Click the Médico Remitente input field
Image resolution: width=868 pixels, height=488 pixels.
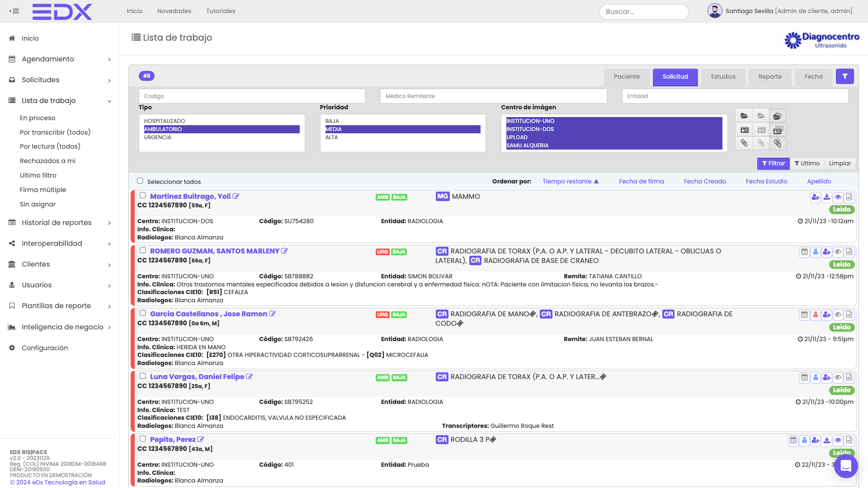tap(493, 96)
